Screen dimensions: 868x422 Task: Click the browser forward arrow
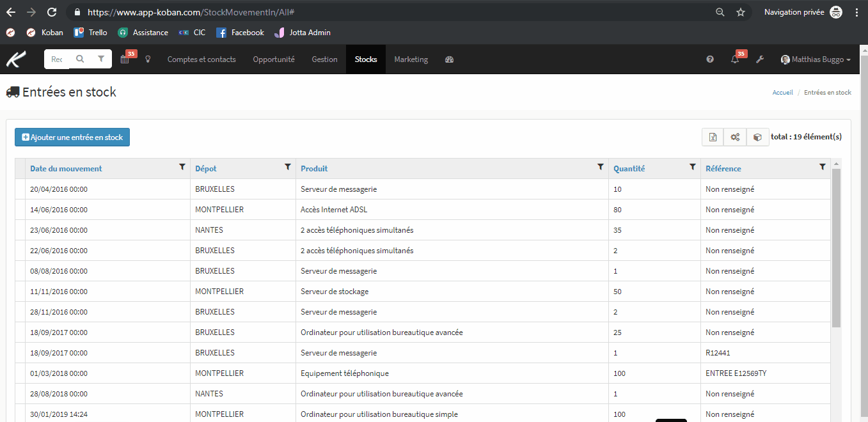click(x=31, y=12)
